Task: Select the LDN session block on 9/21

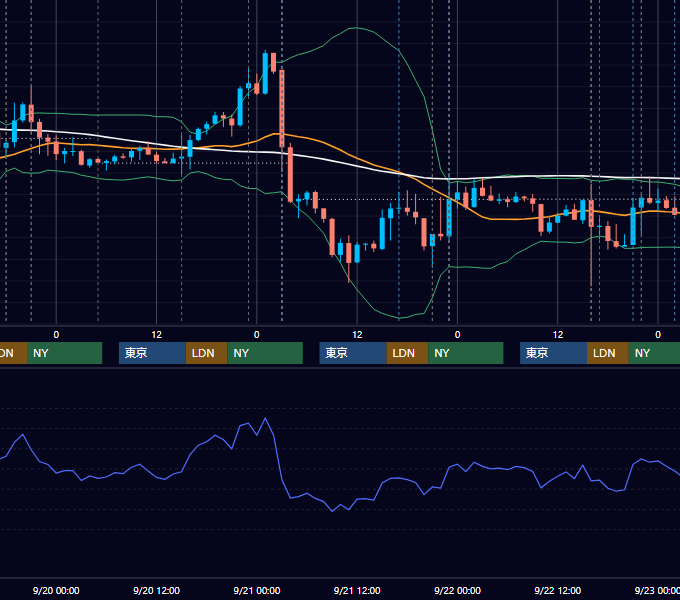Action: point(407,353)
